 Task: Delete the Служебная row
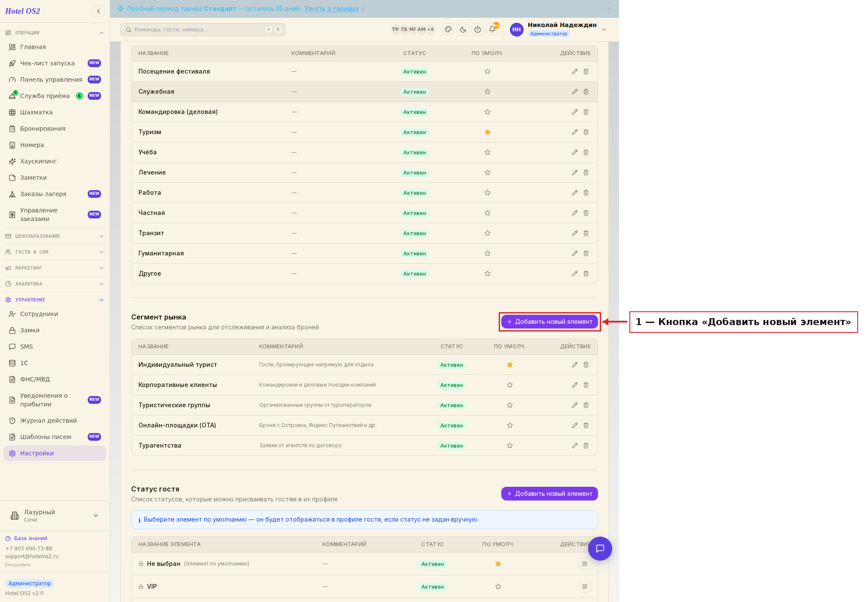tap(586, 92)
